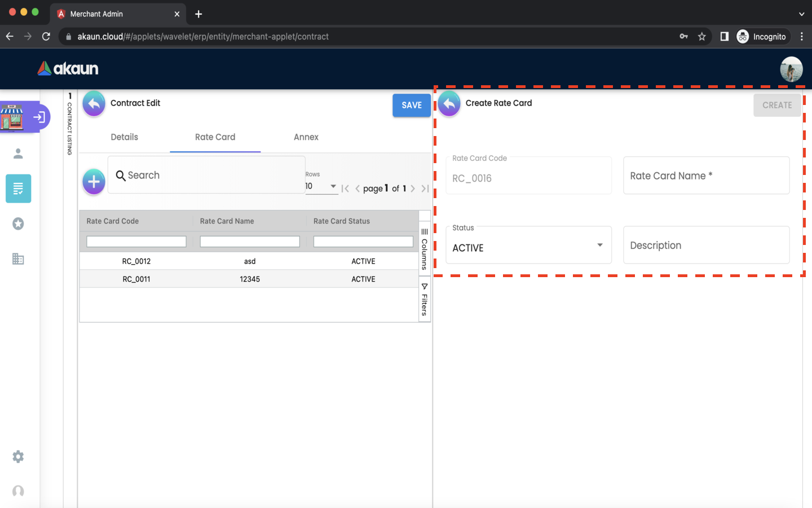Click the storefront applet icon
Image resolution: width=812 pixels, height=508 pixels.
click(x=12, y=117)
